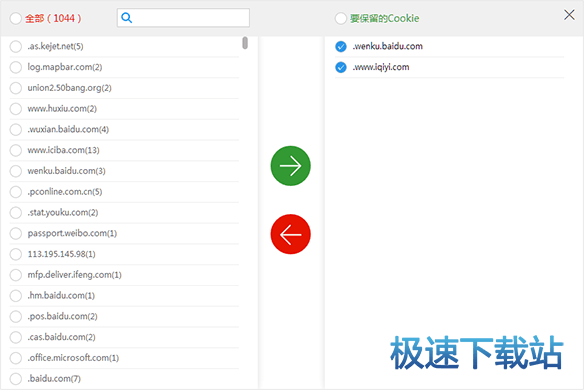Click the search magnifier icon
The height and width of the screenshot is (390, 584).
pyautogui.click(x=127, y=18)
